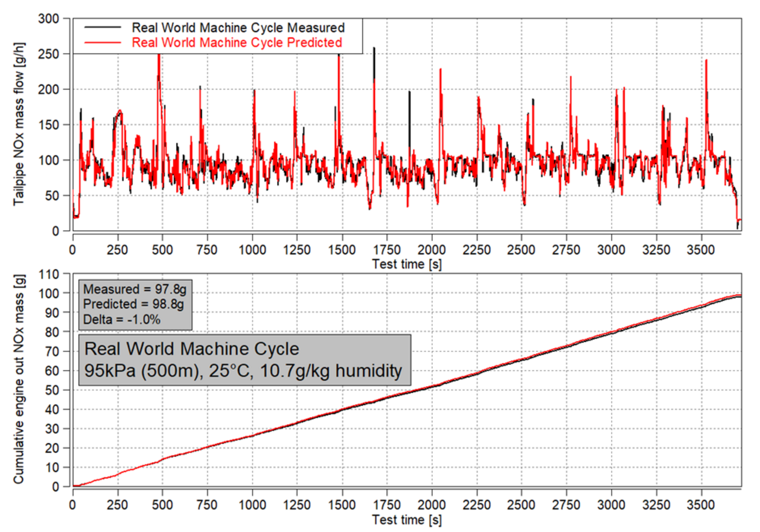
Task: Click 'Cumulative engine out NOx mass [g]' axis title
Action: 18,380
